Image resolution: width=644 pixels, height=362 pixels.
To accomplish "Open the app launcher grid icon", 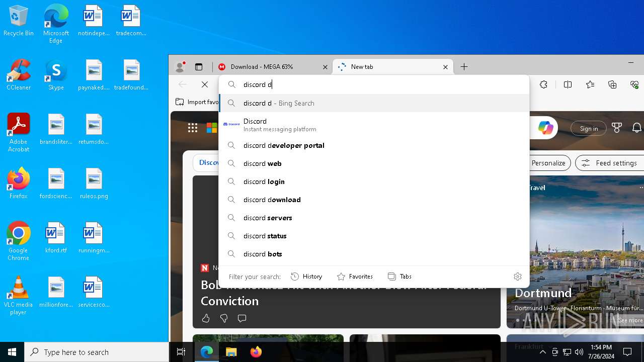I will tap(193, 128).
